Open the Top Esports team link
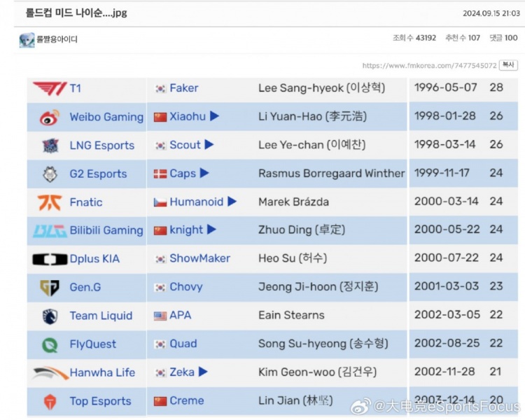Image resolution: width=525 pixels, height=420 pixels. (100, 401)
